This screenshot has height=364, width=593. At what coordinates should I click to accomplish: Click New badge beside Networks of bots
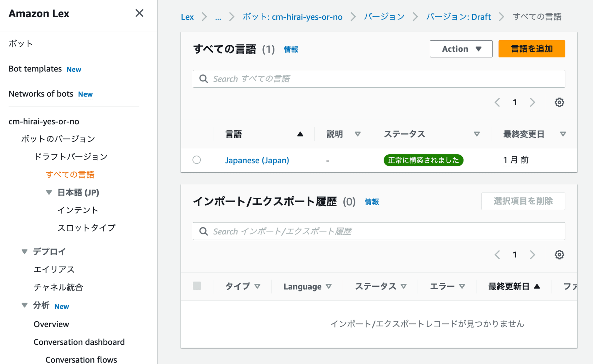[x=85, y=94]
